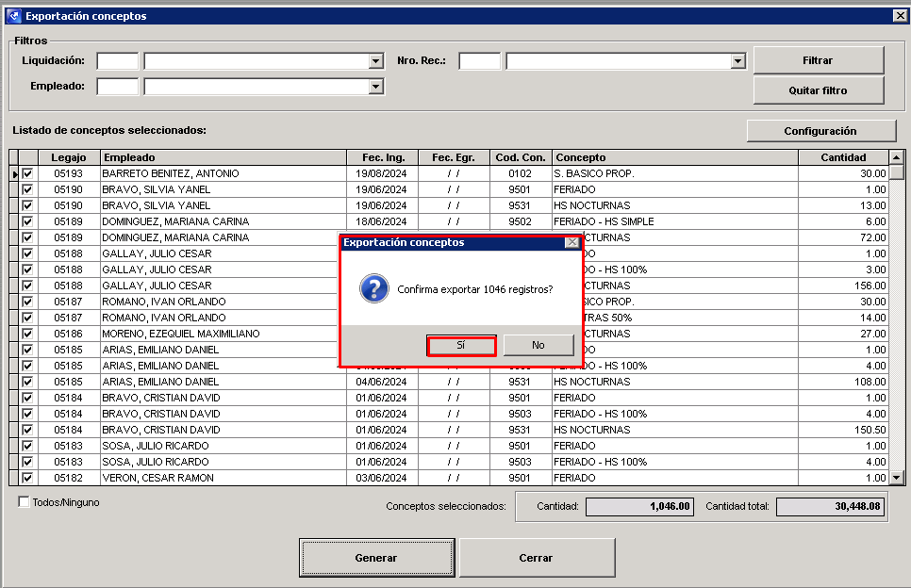The height and width of the screenshot is (588, 911).
Task: Uncheck VERON, CESAR RAMON row checkbox
Action: point(27,478)
